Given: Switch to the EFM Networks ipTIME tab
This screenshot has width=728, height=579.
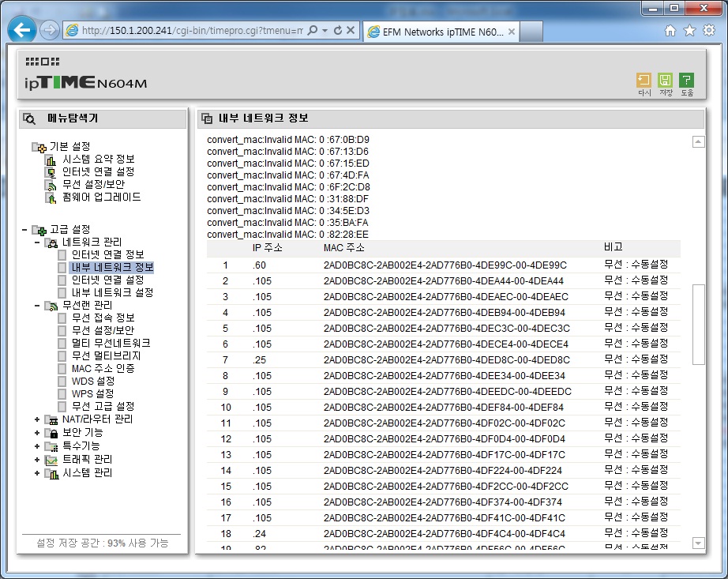Looking at the screenshot, I should [x=441, y=32].
